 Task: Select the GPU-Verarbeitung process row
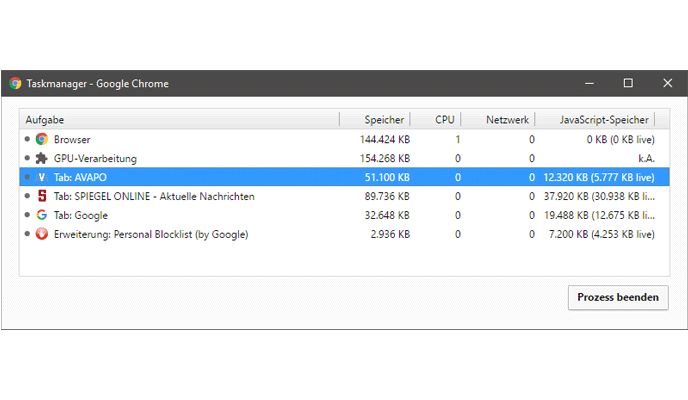(200, 158)
